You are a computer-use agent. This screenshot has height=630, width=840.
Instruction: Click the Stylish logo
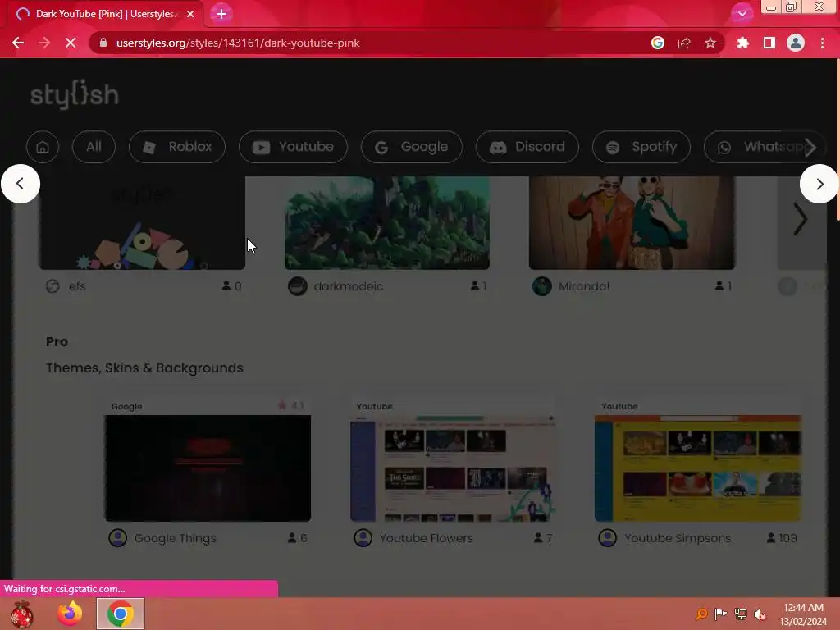[75, 95]
